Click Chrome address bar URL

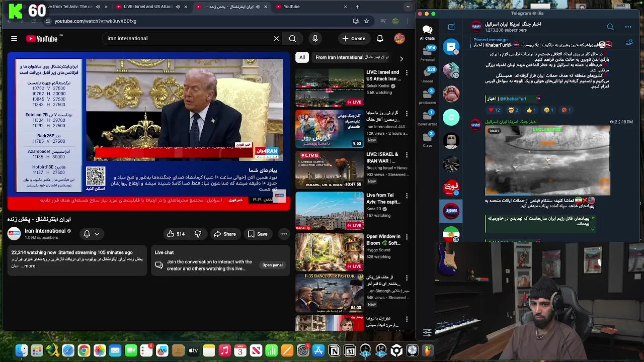point(95,21)
